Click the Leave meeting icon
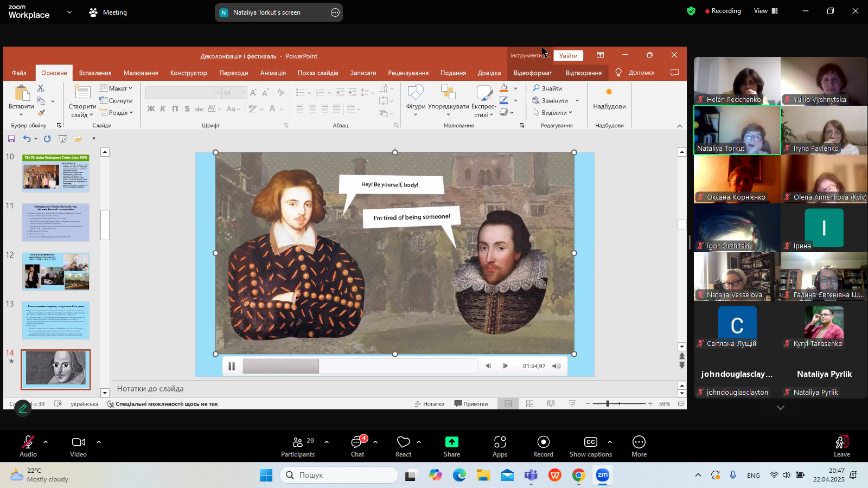Image resolution: width=868 pixels, height=488 pixels. pyautogui.click(x=841, y=442)
